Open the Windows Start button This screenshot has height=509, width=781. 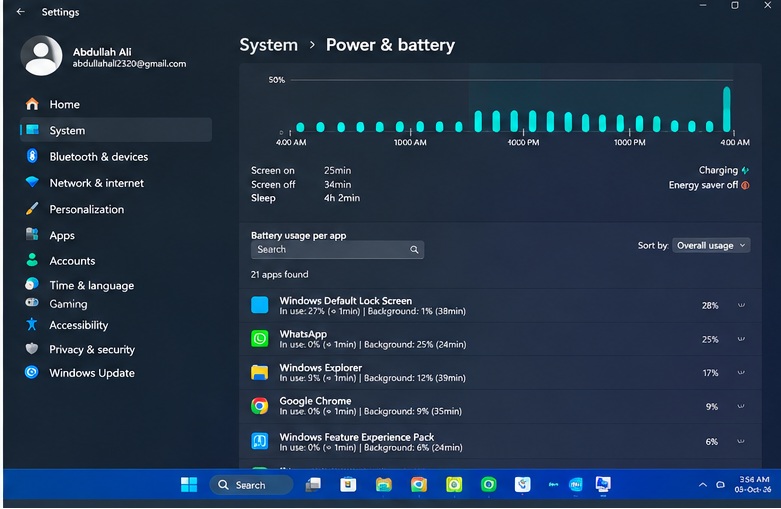(x=189, y=485)
